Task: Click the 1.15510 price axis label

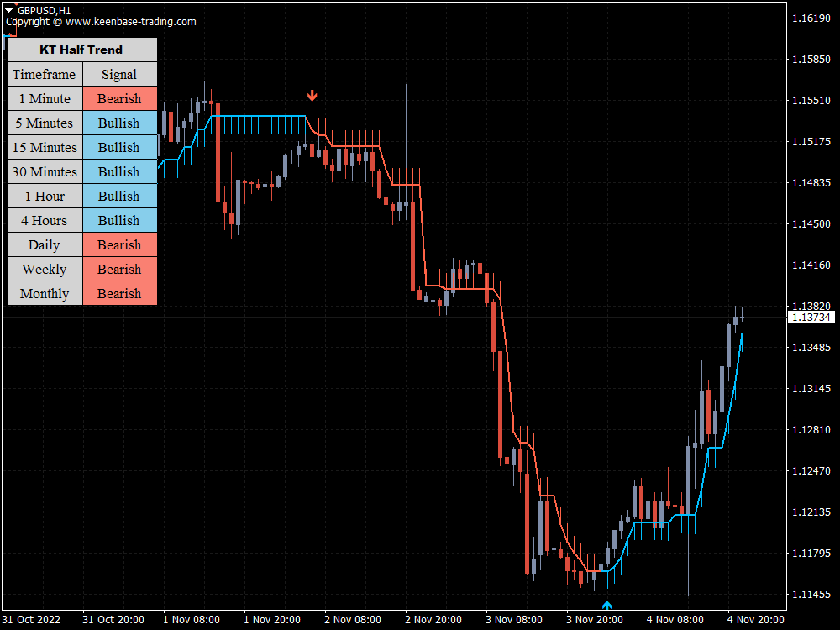Action: point(811,100)
